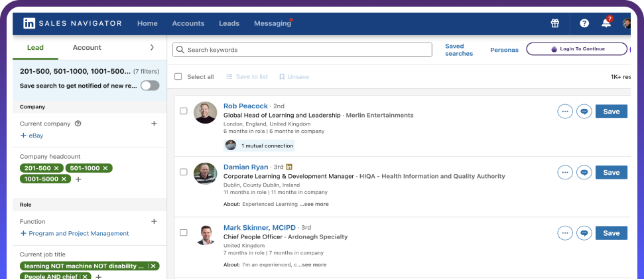Remove the 501-1000 headcount filter

105,168
